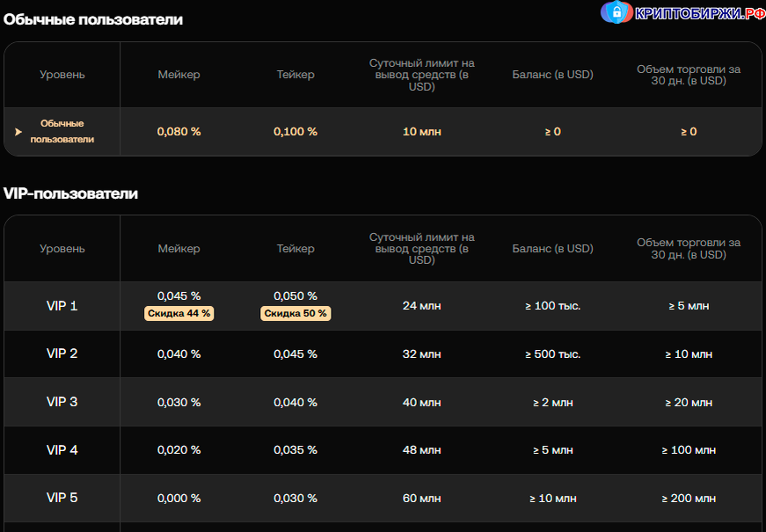
Task: Click Мейкер header in VIP table
Action: [x=179, y=248]
